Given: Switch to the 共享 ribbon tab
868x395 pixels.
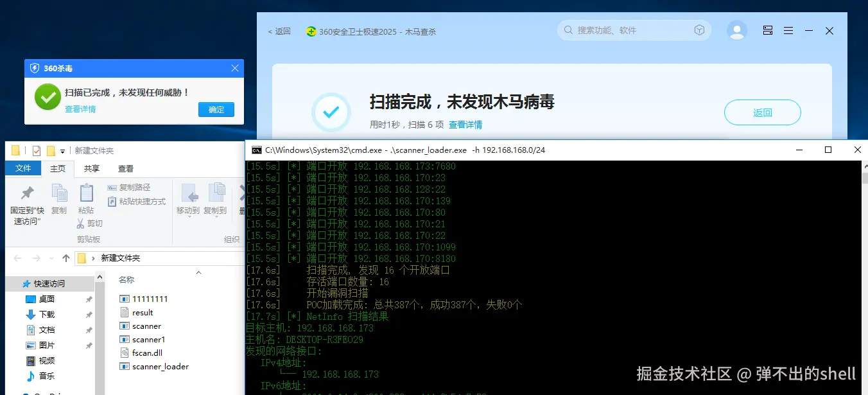Looking at the screenshot, I should click(92, 168).
